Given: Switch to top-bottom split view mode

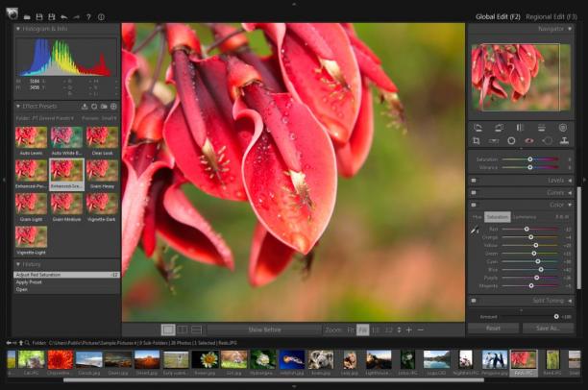Looking at the screenshot, I should 197,330.
